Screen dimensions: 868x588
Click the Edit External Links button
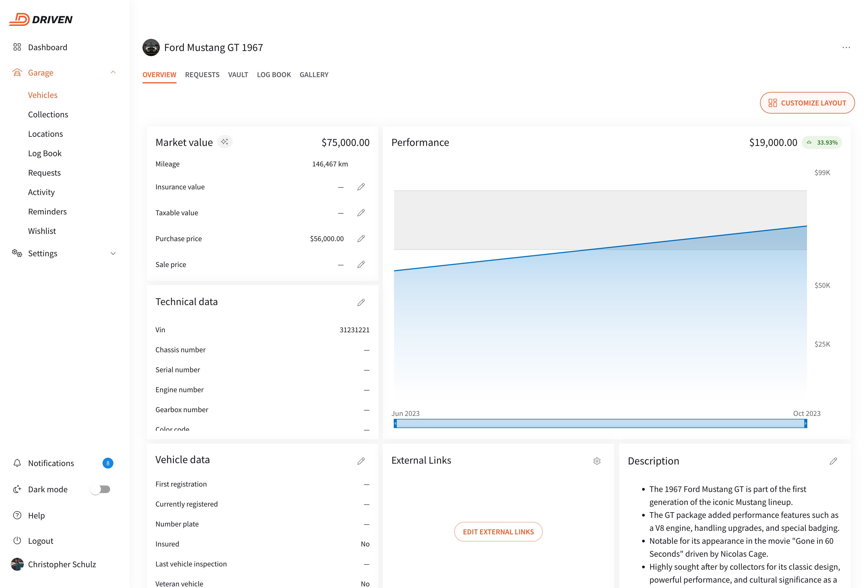(x=498, y=532)
